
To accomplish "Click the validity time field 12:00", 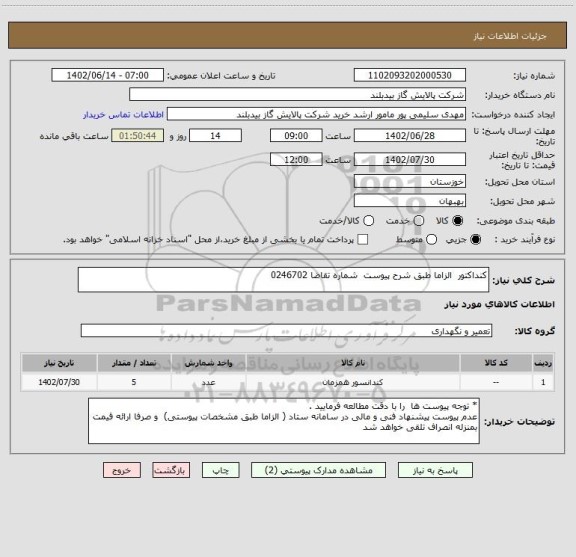I will [296, 159].
